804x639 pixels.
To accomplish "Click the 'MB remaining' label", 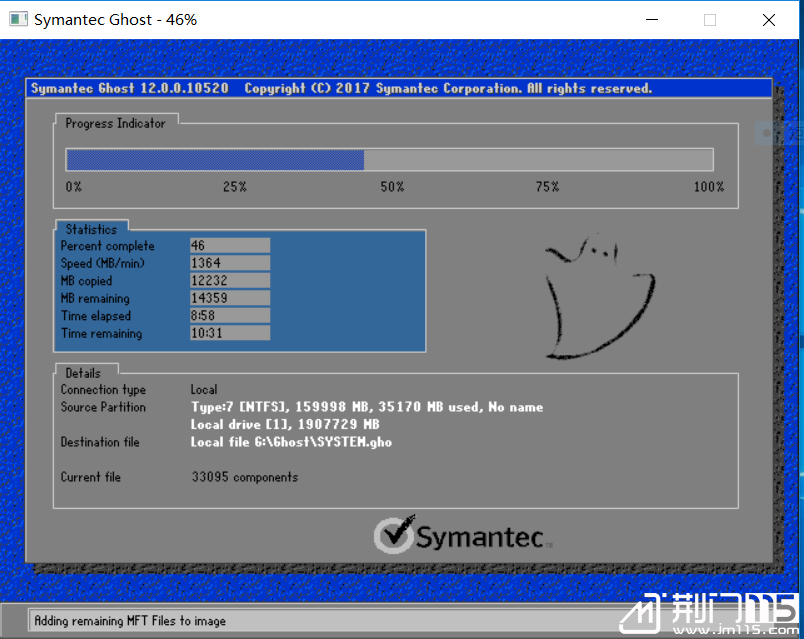I will click(x=95, y=298).
